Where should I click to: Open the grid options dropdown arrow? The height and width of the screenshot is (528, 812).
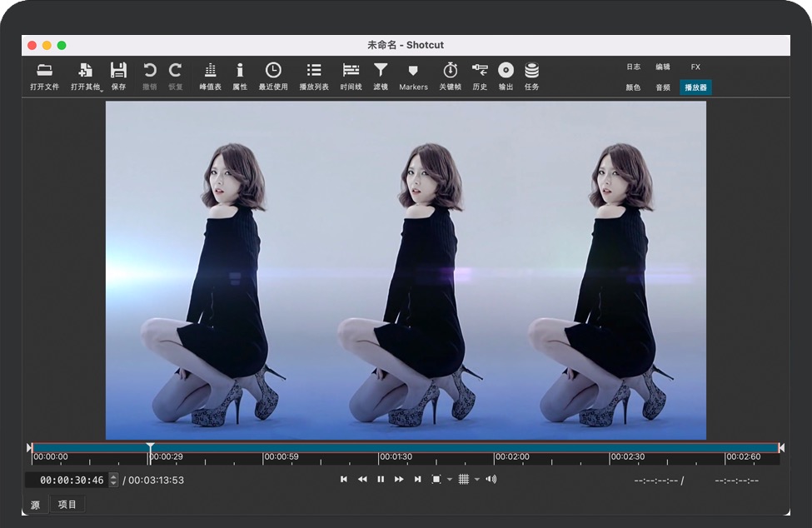(x=477, y=480)
